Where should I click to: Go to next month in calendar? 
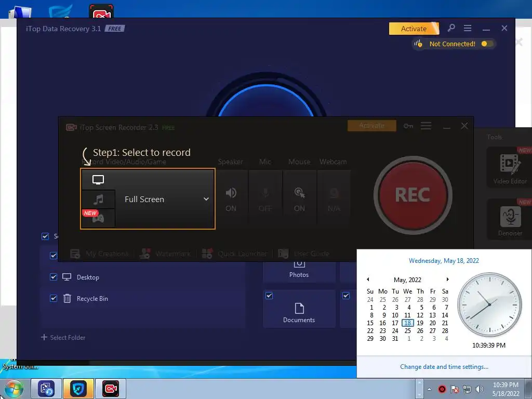point(447,279)
